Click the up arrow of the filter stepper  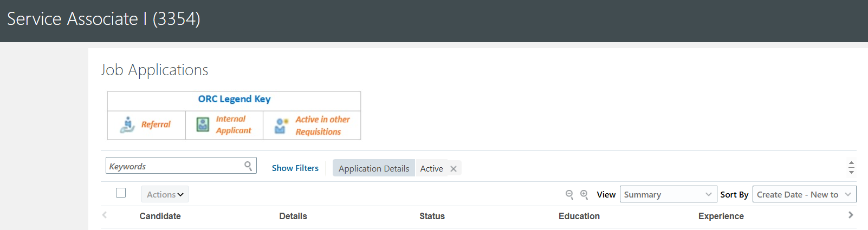click(851, 163)
